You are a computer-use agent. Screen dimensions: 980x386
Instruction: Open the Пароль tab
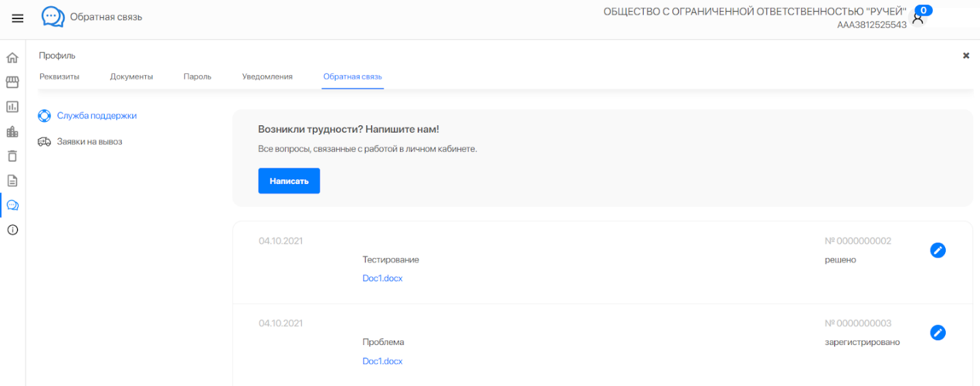[x=197, y=77]
